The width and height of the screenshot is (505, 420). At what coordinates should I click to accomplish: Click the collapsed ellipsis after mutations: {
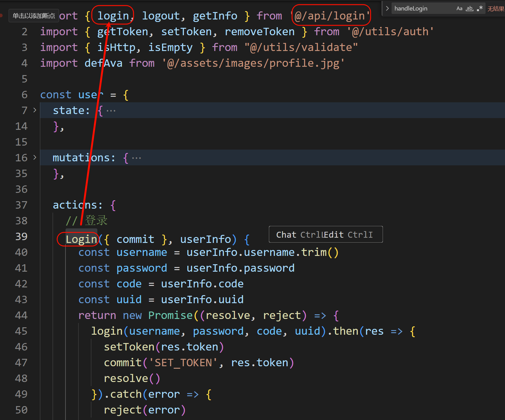coord(136,158)
